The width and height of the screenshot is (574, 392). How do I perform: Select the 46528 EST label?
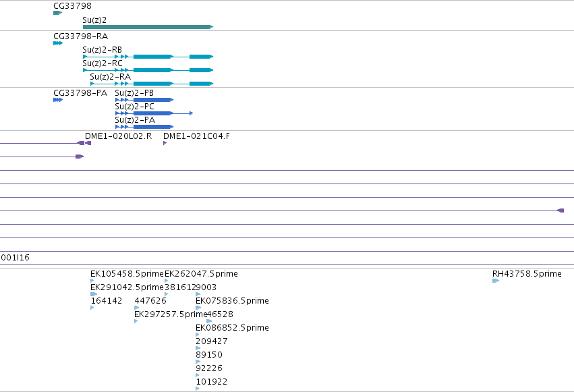click(x=220, y=314)
